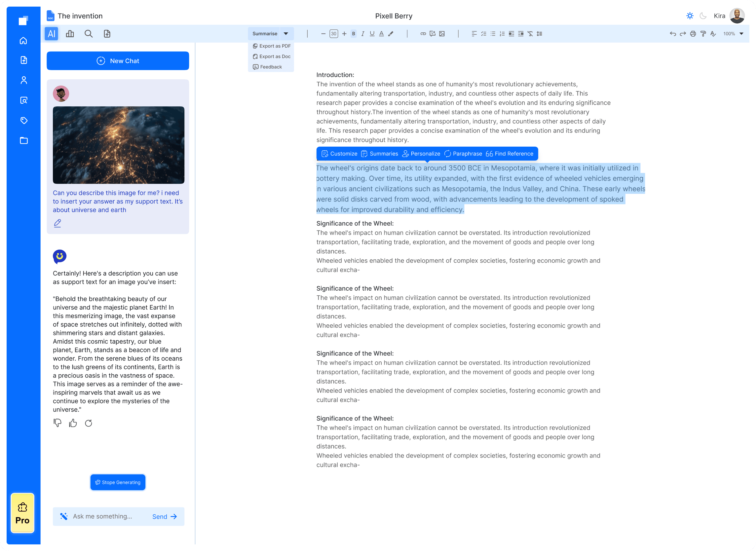Select the Search tool icon
The height and width of the screenshot is (551, 756).
[89, 33]
